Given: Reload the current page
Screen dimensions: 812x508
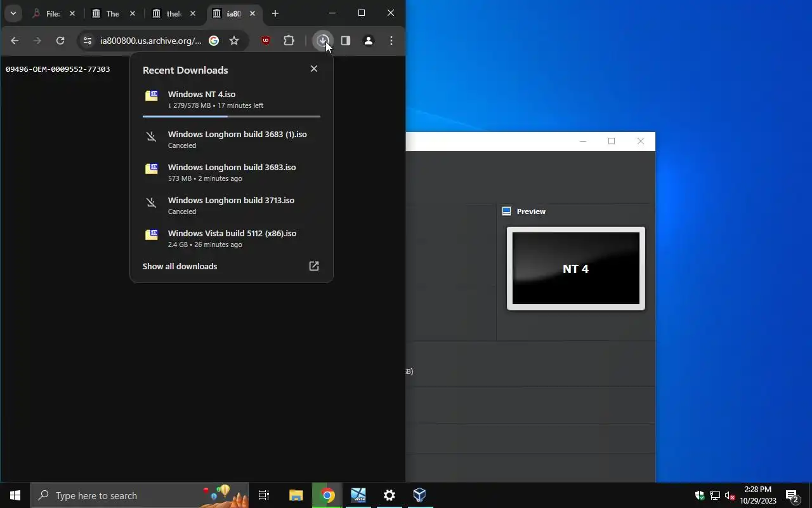Looking at the screenshot, I should coord(60,41).
